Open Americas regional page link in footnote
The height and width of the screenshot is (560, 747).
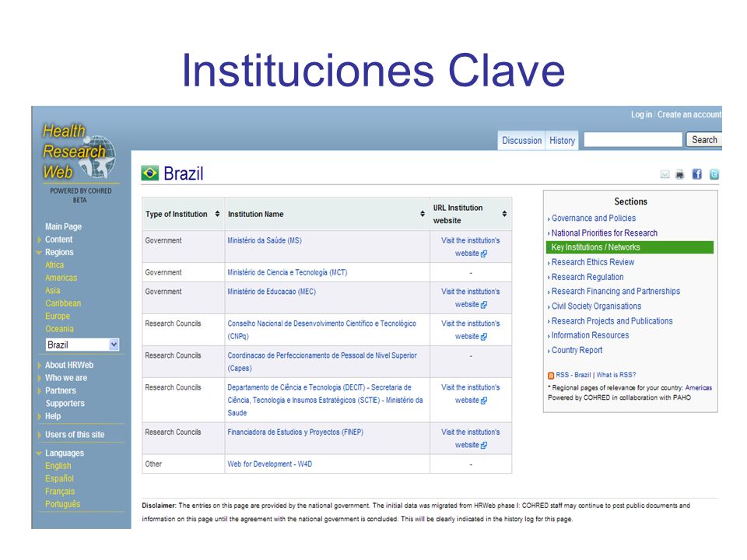click(x=699, y=388)
